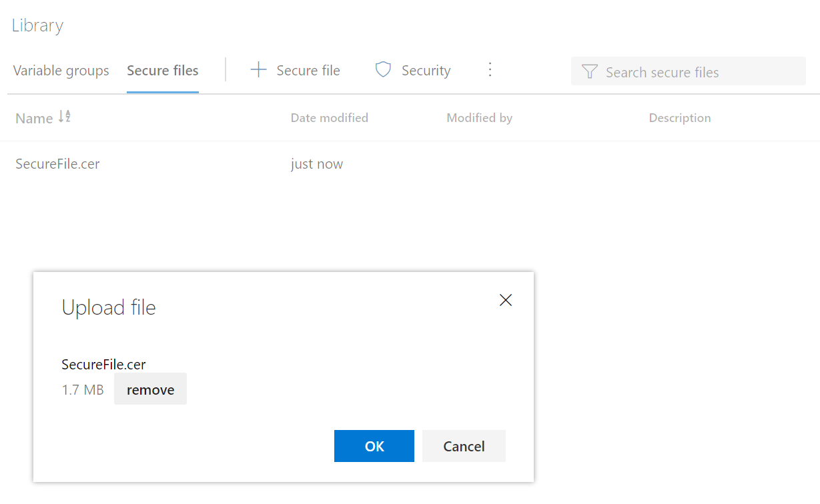This screenshot has width=820, height=504.
Task: Click the Library page heading
Action: (37, 25)
